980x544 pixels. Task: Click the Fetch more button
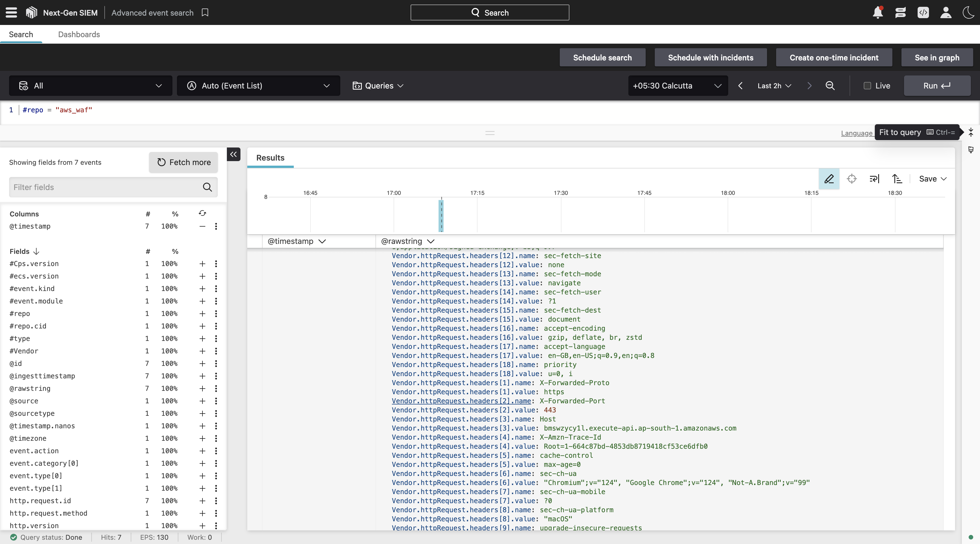point(183,163)
